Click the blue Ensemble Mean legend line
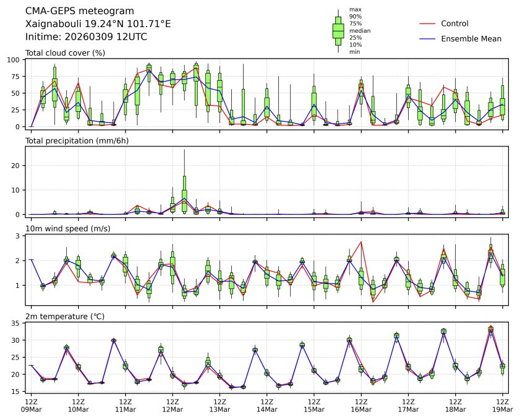Screen dimensions: 520x420 tap(427, 39)
